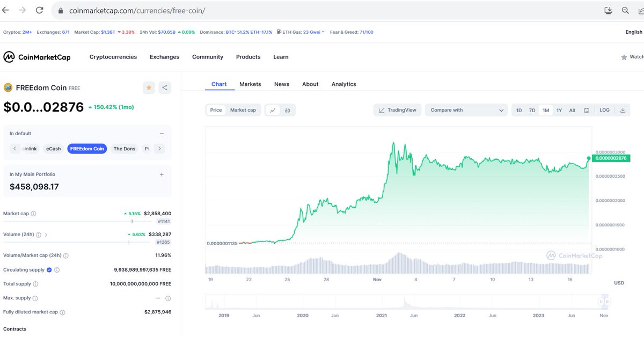Image resolution: width=644 pixels, height=337 pixels.
Task: Open the Watchlist star in header
Action: click(x=624, y=57)
